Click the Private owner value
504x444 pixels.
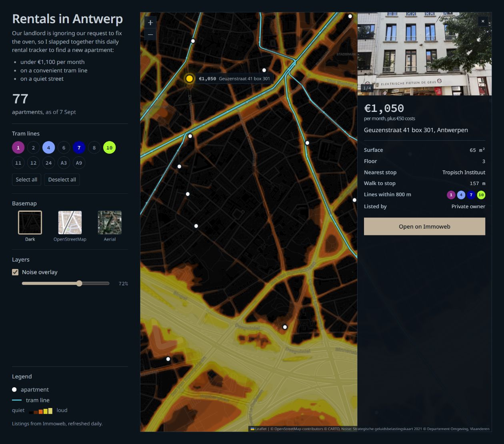point(468,206)
